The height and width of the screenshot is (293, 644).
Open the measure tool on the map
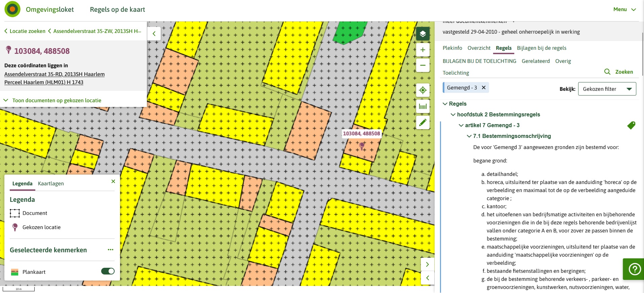tap(423, 107)
